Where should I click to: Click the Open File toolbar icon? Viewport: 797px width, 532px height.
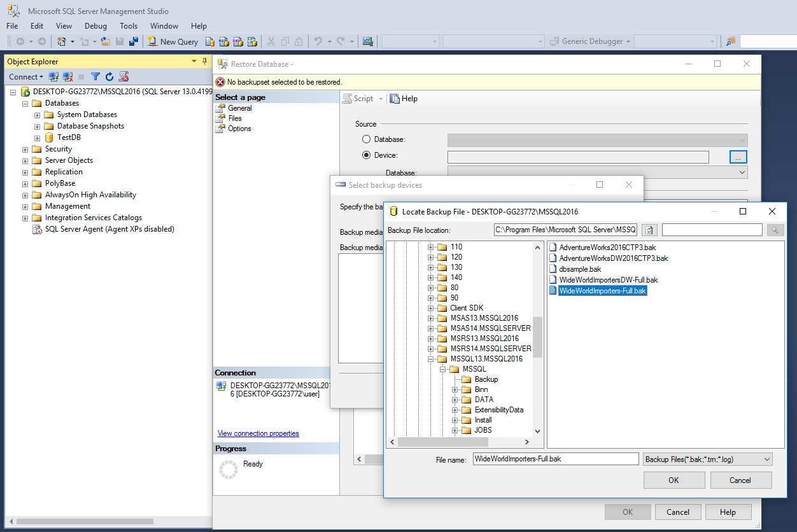click(x=106, y=41)
